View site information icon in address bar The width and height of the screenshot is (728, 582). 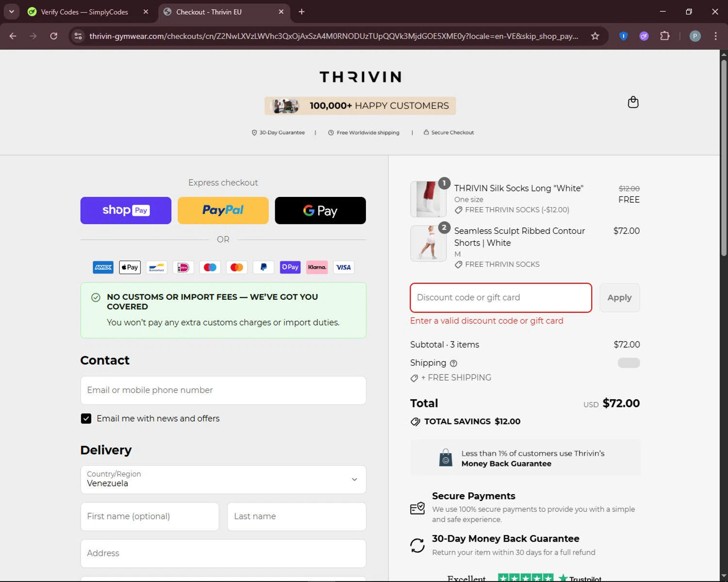[78, 36]
